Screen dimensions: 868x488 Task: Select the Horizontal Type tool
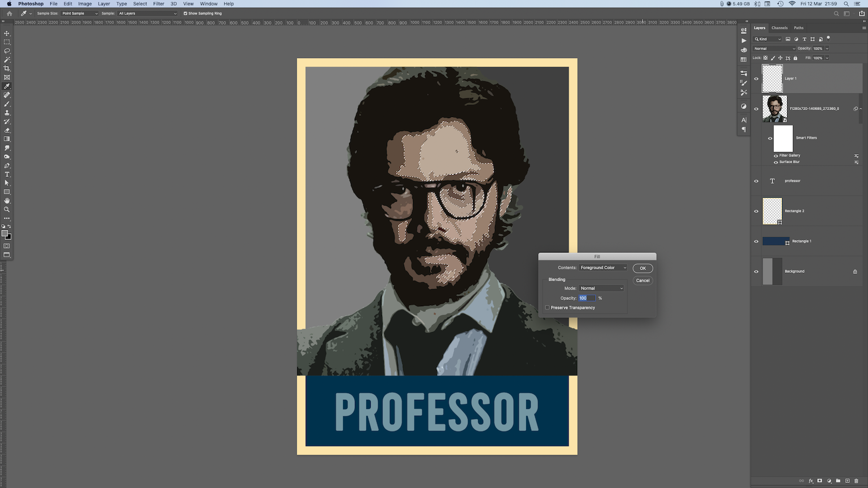(7, 175)
